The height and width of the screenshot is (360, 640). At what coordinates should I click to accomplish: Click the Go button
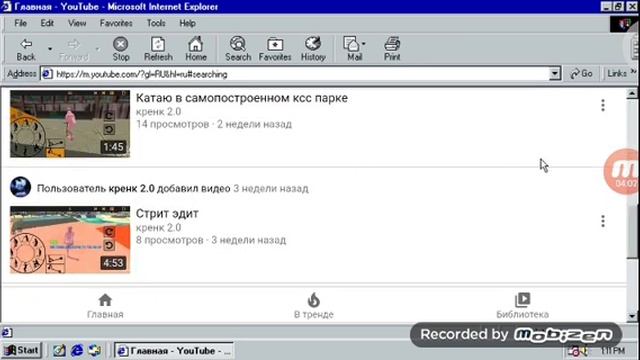[582, 74]
